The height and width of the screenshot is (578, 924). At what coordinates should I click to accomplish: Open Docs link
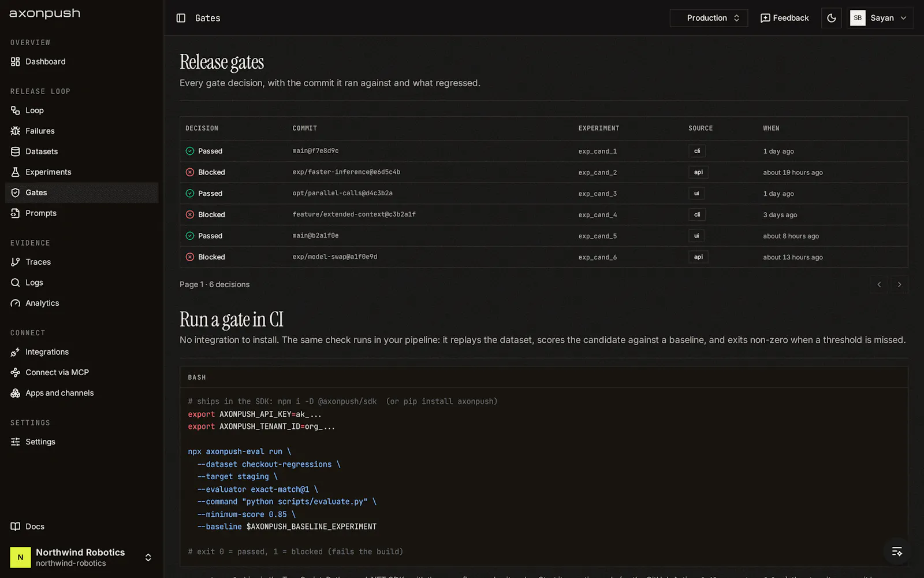click(81, 527)
